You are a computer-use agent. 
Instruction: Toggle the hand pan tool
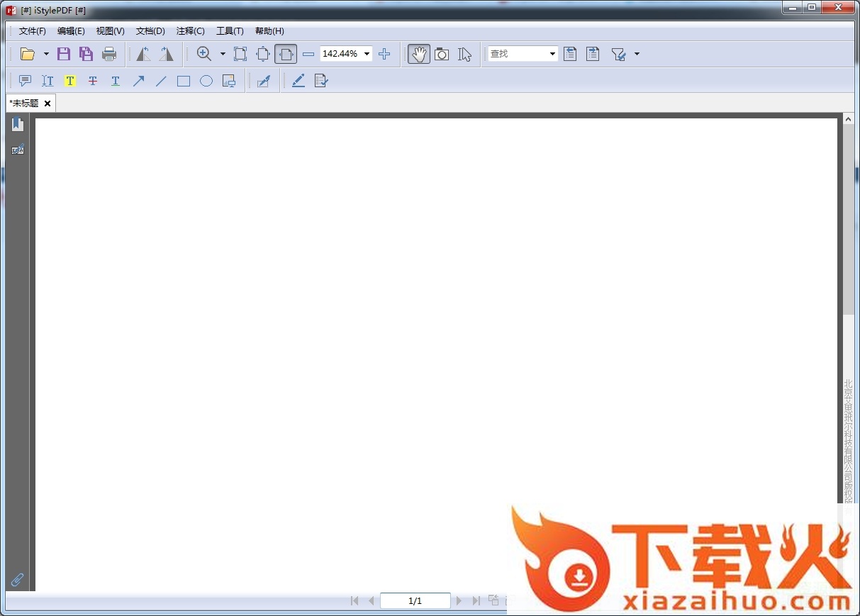point(419,54)
